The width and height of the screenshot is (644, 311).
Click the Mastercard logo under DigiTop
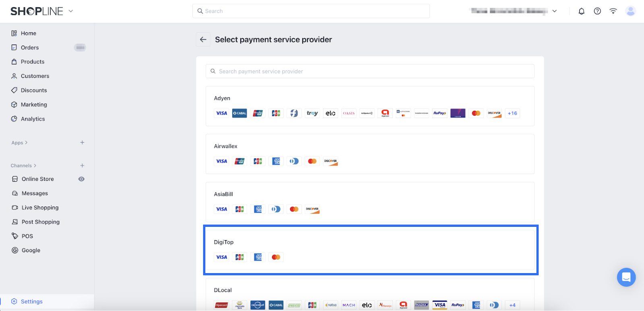[x=276, y=257]
